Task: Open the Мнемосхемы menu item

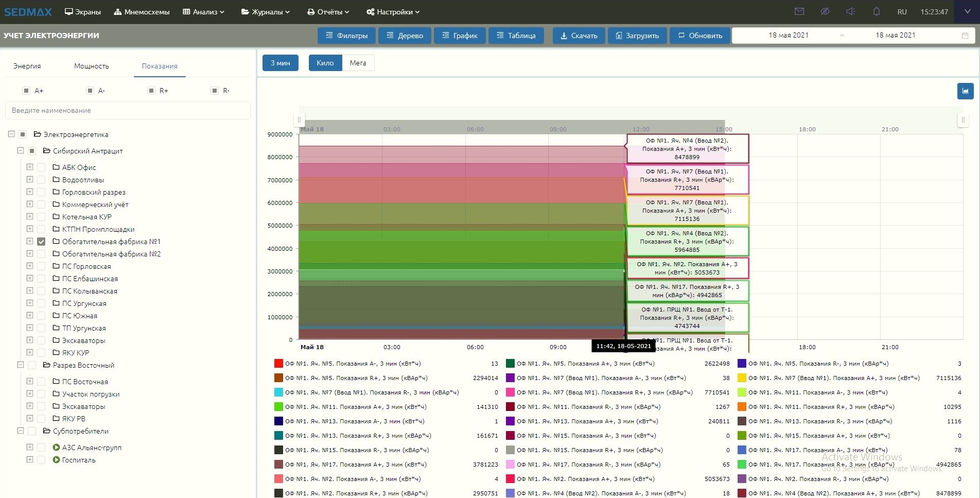Action: [x=142, y=12]
